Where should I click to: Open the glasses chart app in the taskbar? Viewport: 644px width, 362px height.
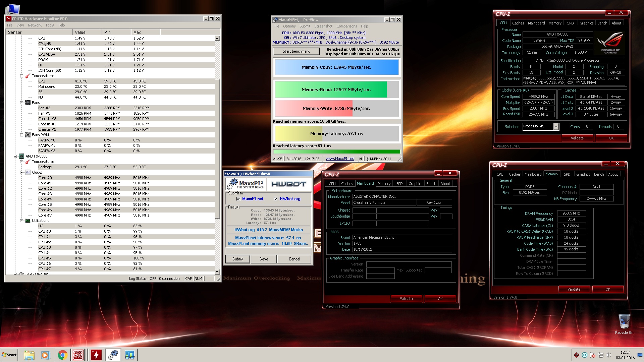pos(129,355)
